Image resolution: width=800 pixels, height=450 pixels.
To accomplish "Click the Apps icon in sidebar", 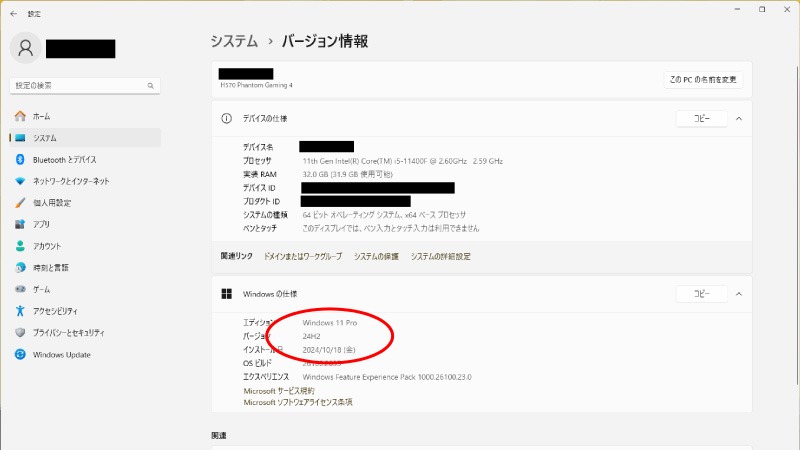I will (19, 225).
